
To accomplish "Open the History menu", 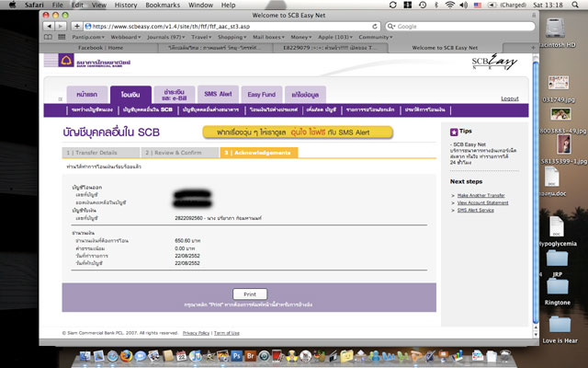I will tap(126, 5).
